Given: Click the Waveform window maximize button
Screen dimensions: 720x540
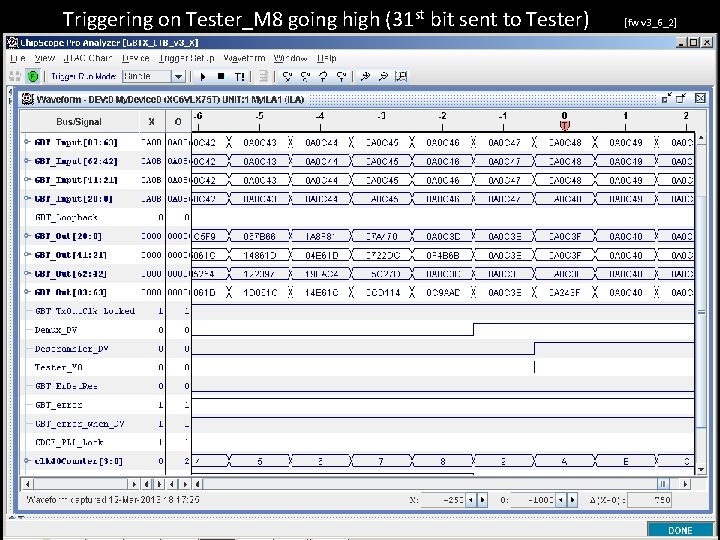Looking at the screenshot, I should (x=681, y=98).
